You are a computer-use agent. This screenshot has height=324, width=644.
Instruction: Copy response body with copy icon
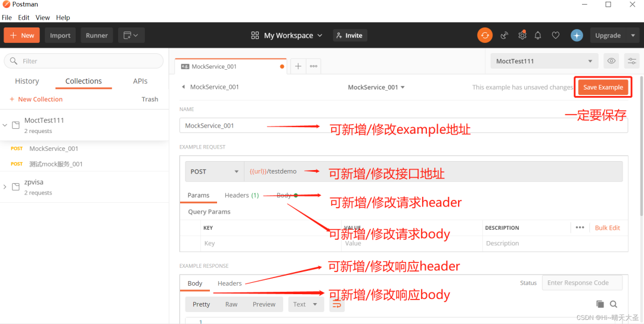tap(600, 304)
